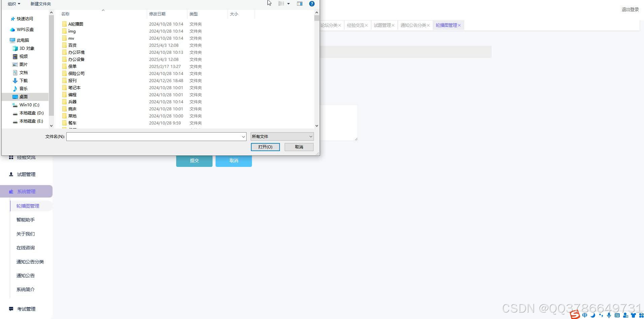Screen dimensions: 644x319
Task: Click the light blue 取消 button on the page
Action: (234, 161)
